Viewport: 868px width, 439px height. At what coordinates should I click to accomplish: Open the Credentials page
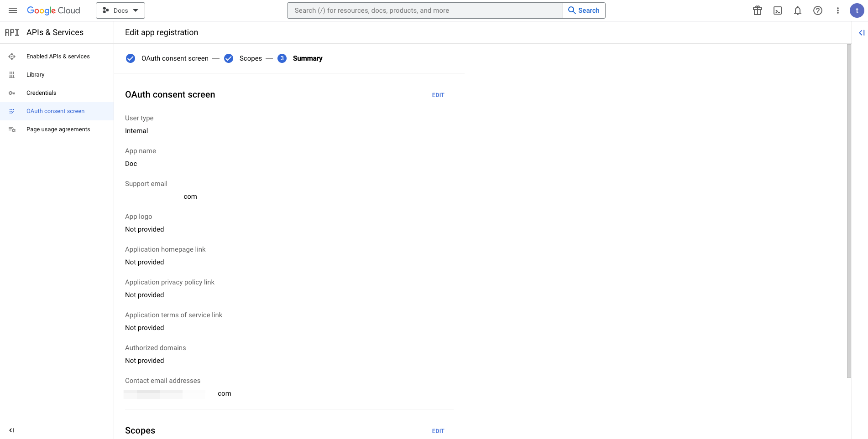click(x=42, y=93)
